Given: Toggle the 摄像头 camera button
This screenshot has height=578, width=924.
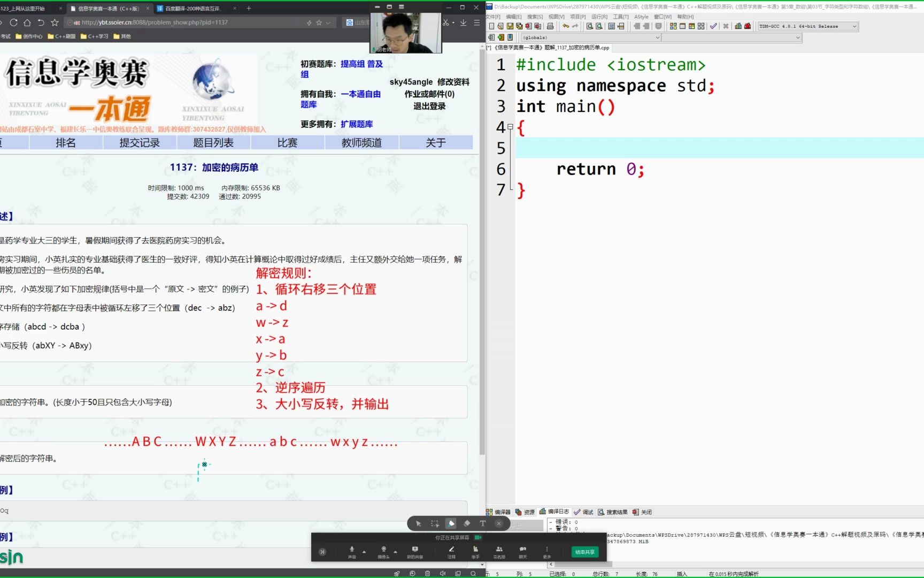Looking at the screenshot, I should [x=383, y=552].
